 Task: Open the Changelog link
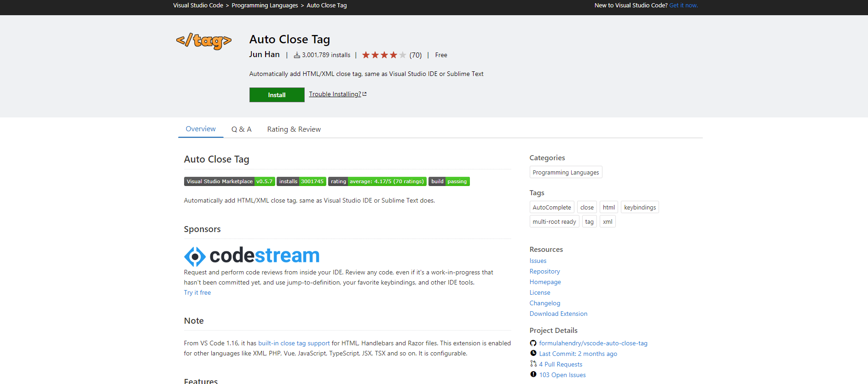pos(545,303)
